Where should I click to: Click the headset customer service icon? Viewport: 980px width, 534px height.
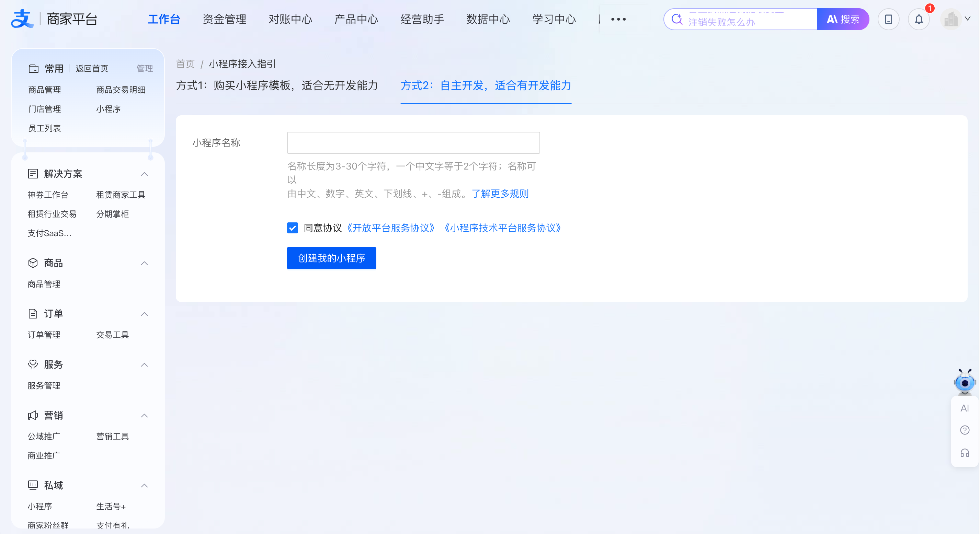pyautogui.click(x=965, y=453)
